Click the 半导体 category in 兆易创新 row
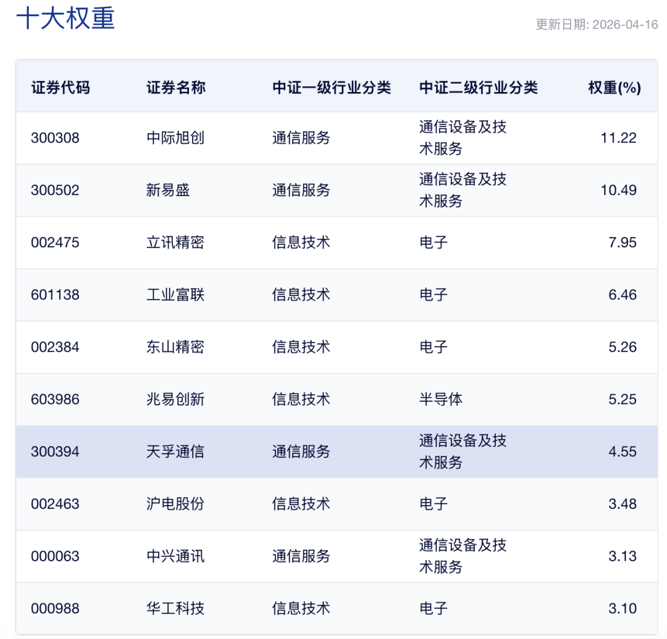The width and height of the screenshot is (667, 639). 441,399
